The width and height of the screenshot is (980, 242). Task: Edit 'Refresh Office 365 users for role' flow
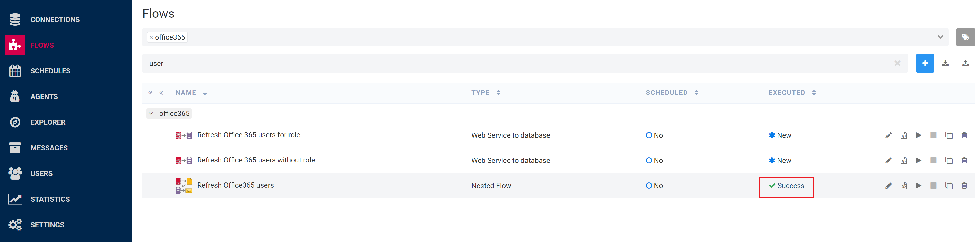tap(888, 135)
